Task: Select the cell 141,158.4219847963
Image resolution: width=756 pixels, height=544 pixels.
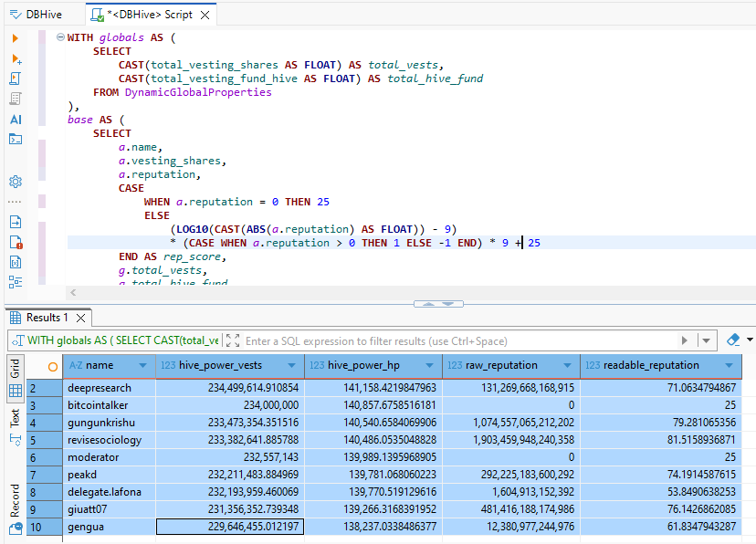Action: point(373,388)
